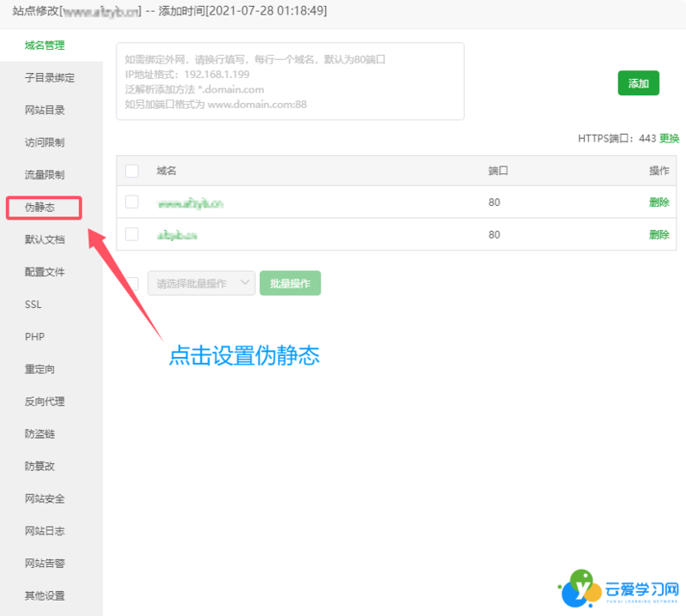View 网站日志 tab
The height and width of the screenshot is (616, 686).
pyautogui.click(x=45, y=531)
